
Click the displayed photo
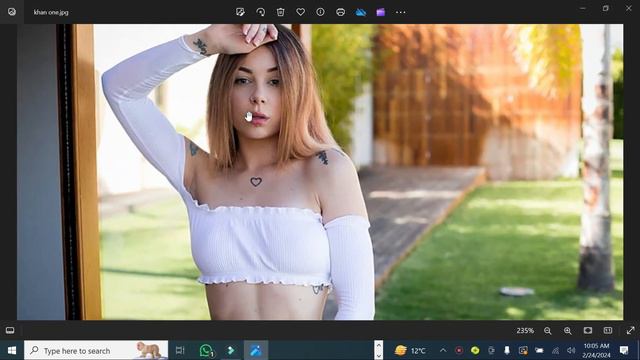pyautogui.click(x=320, y=172)
